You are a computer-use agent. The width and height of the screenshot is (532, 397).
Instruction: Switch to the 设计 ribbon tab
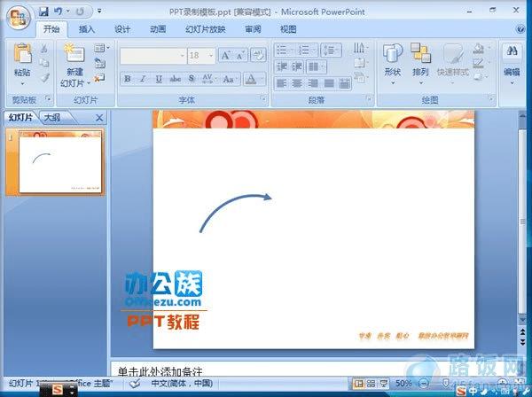click(x=122, y=29)
